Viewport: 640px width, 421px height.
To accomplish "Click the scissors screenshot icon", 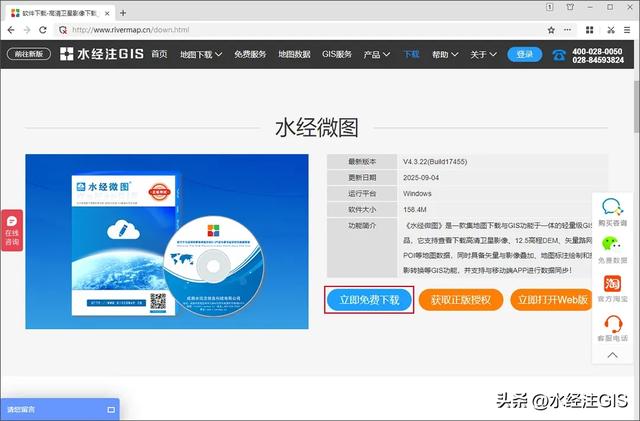I will (611, 30).
